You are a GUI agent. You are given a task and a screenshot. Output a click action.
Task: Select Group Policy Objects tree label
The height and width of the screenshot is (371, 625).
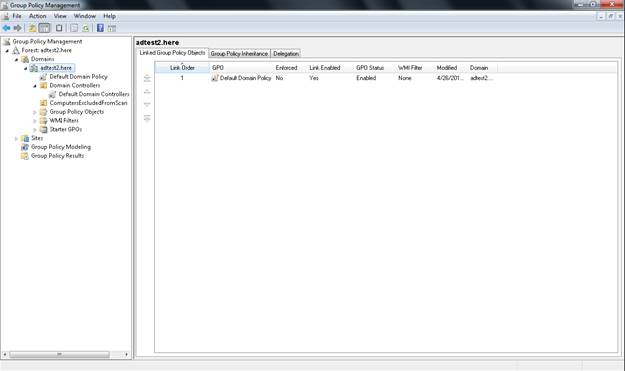pyautogui.click(x=77, y=112)
